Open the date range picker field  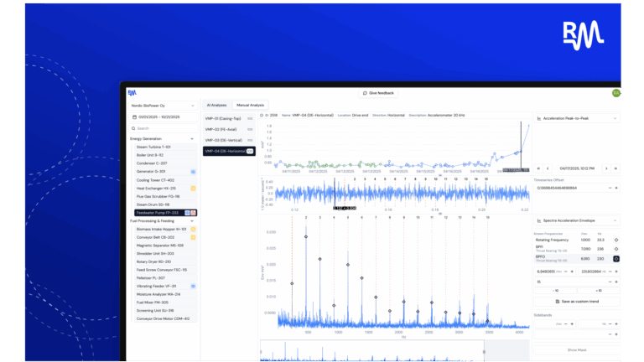[x=163, y=117]
